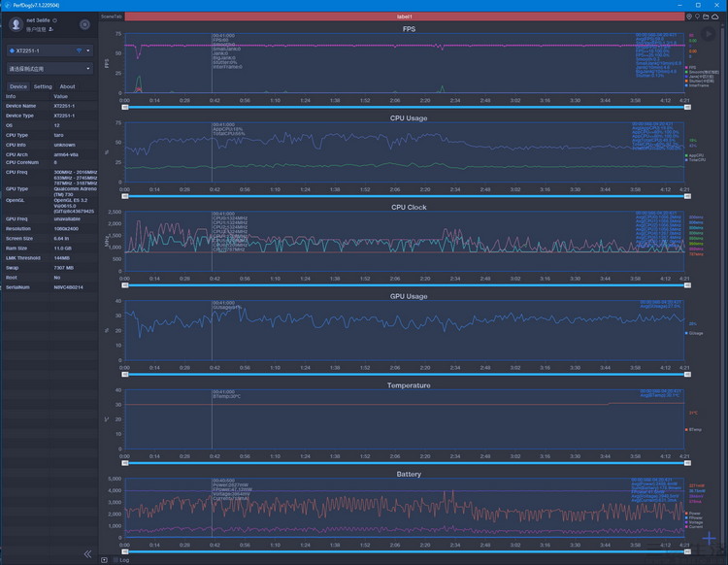Click the SerialNum row in device info
728x565 pixels.
click(50, 287)
